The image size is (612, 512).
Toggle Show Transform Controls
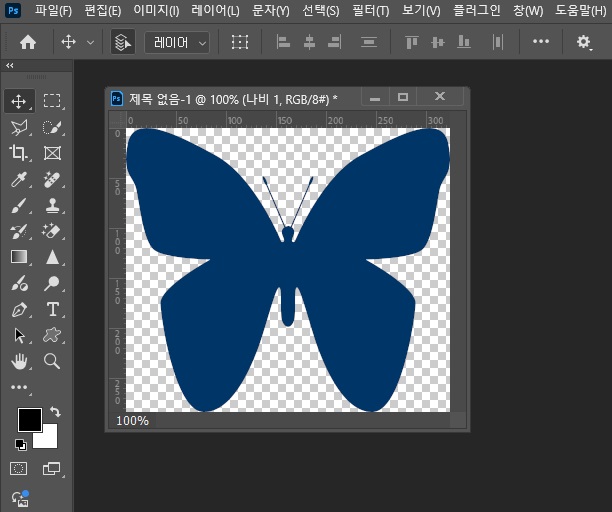(x=240, y=42)
